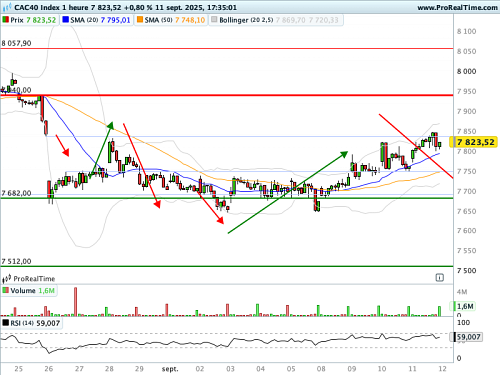
Task: Open the Volume 1,6M indicator label
Action: [29, 291]
